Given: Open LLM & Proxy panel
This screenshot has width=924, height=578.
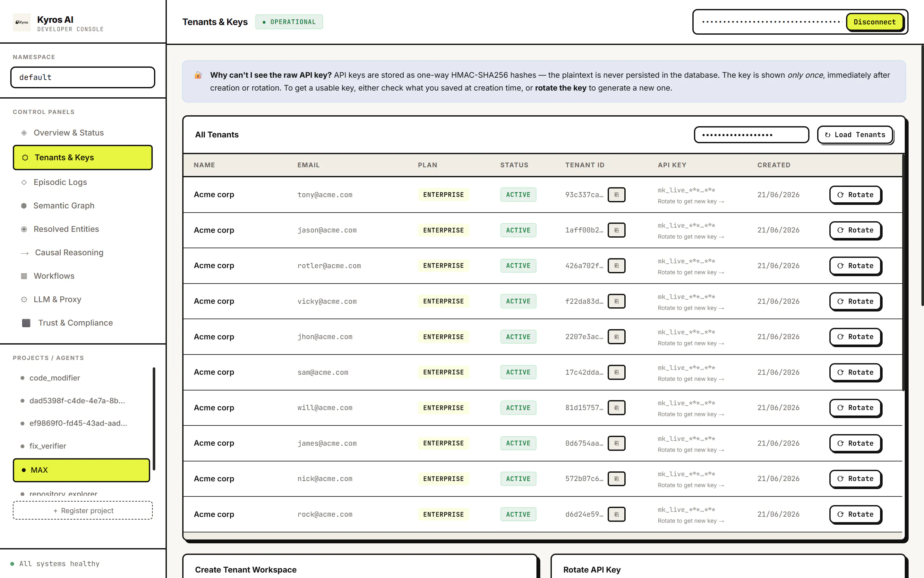Looking at the screenshot, I should click(83, 299).
